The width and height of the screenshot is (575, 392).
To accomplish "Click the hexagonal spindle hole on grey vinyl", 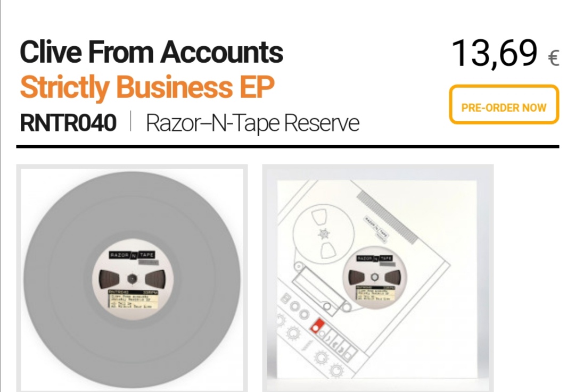I will (x=132, y=278).
